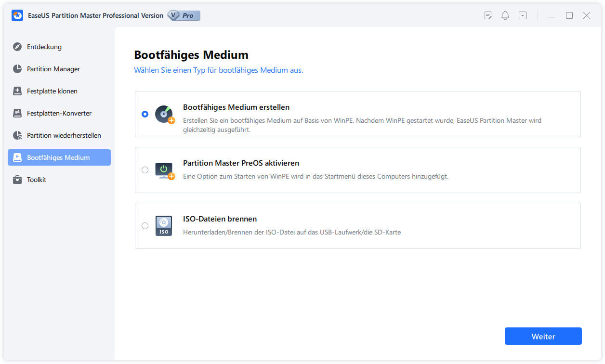Click the Festplatten-Konverter sidebar icon
The width and height of the screenshot is (605, 364).
click(x=17, y=113)
